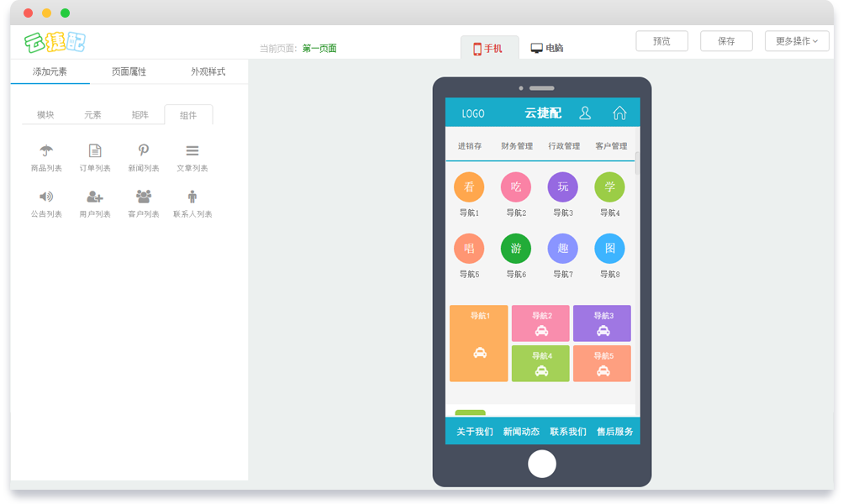Open the 更多操作 dropdown
843x504 pixels.
(796, 41)
